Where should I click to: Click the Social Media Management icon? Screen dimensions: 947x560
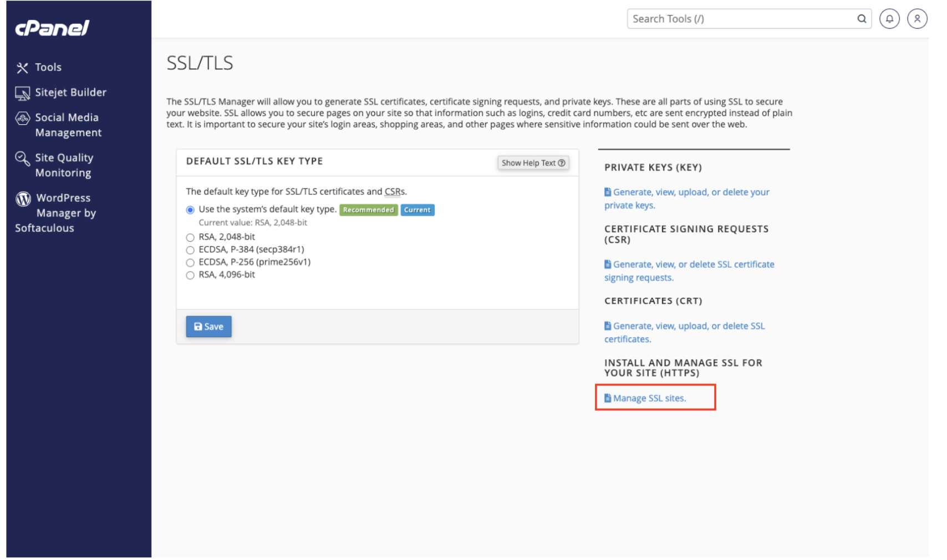[22, 118]
